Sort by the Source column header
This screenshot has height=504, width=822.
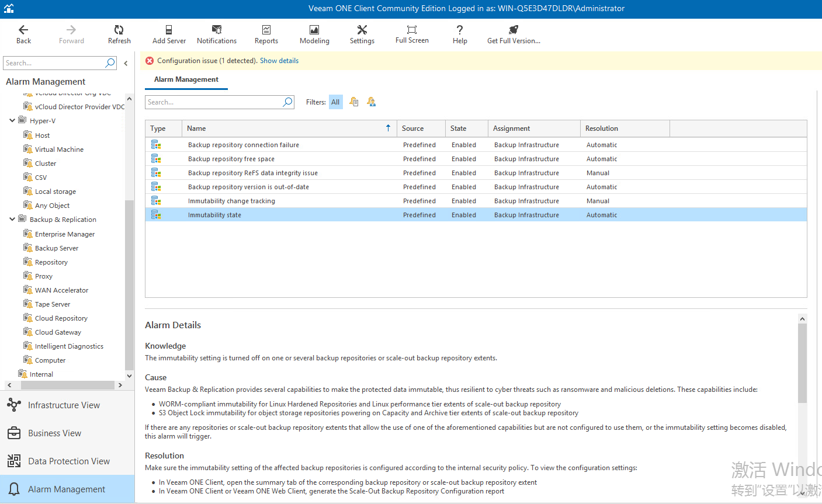click(421, 128)
